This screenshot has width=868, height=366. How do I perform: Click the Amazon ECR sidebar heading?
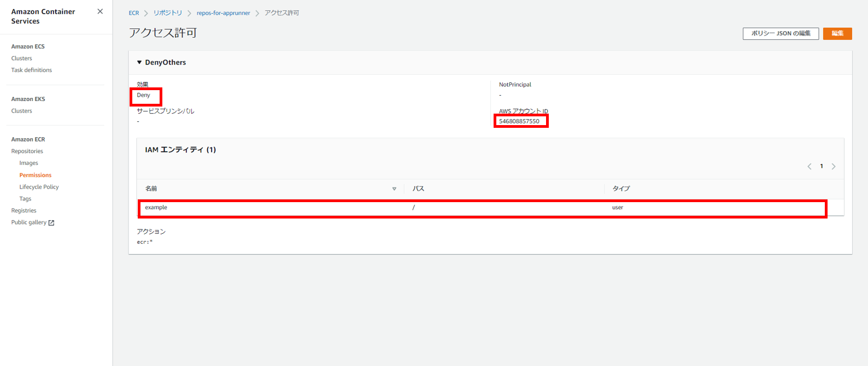tap(28, 139)
